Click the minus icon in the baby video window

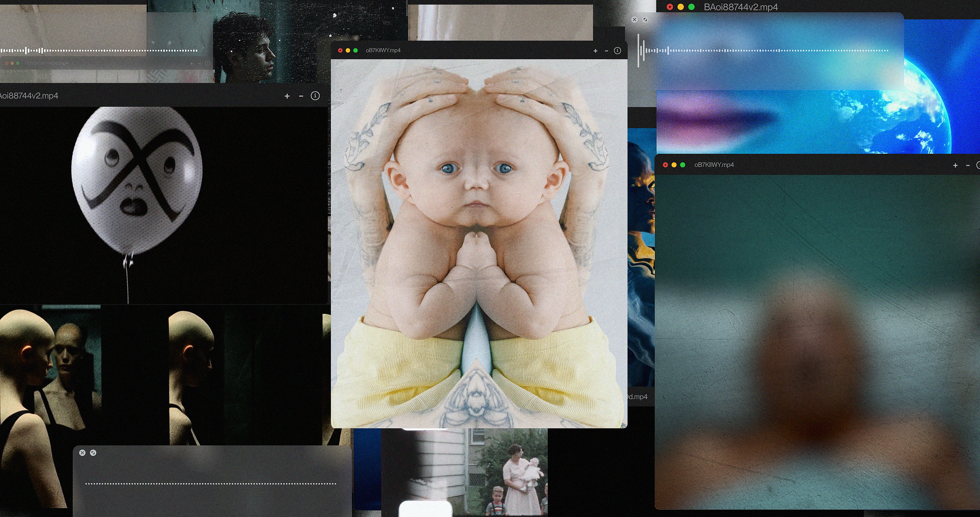(607, 51)
